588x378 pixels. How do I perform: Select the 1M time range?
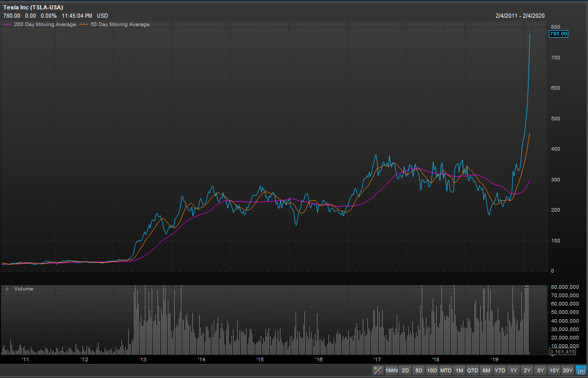point(459,371)
